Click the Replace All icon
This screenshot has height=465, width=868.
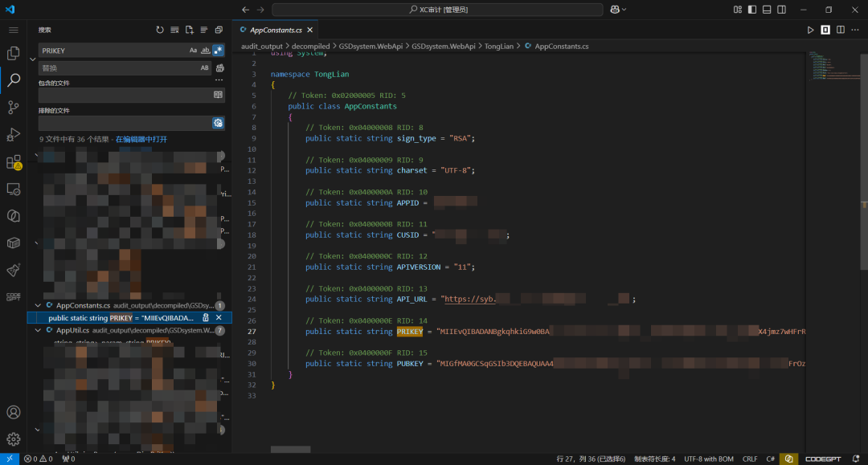pos(219,68)
